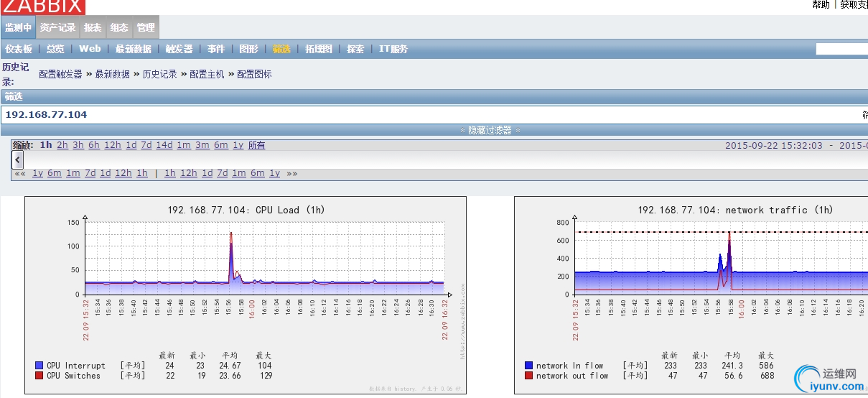This screenshot has width=868, height=398.
Task: Open 拓扑图 submenu item
Action: point(319,49)
